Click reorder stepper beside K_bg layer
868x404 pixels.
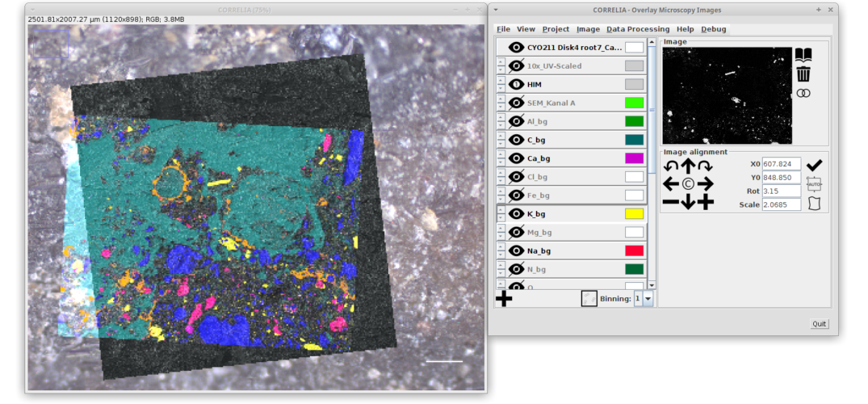click(x=501, y=214)
